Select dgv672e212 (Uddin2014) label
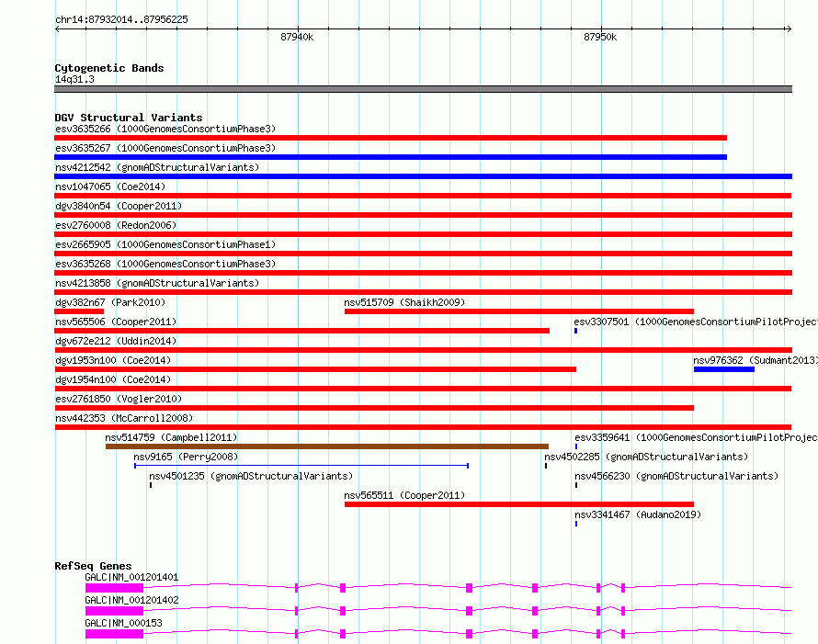The width and height of the screenshot is (818, 644). pos(116,341)
